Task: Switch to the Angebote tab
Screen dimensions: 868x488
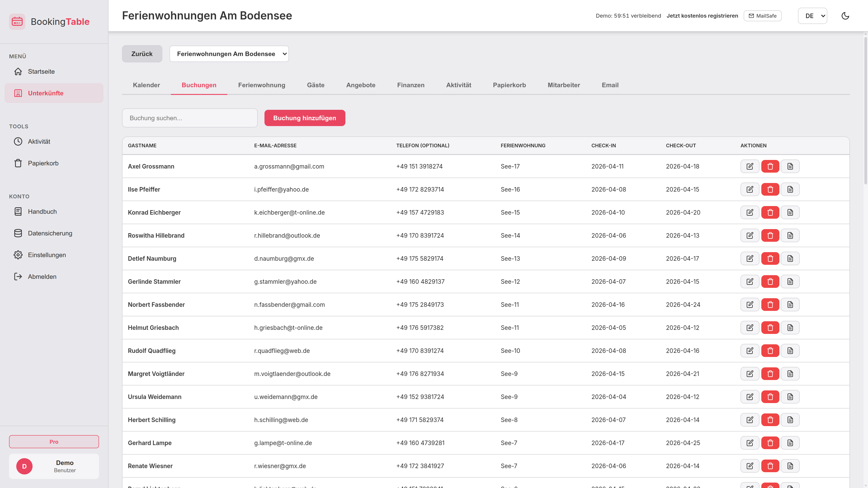Action: coord(361,85)
